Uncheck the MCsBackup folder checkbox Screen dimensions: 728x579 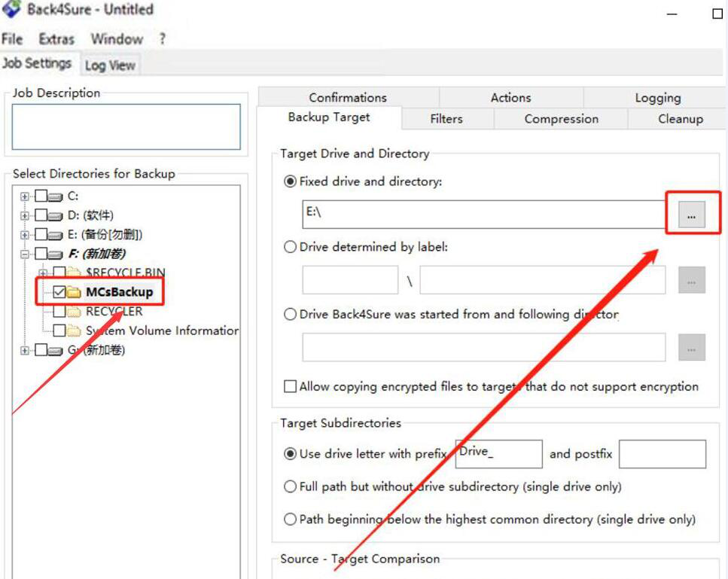point(59,291)
